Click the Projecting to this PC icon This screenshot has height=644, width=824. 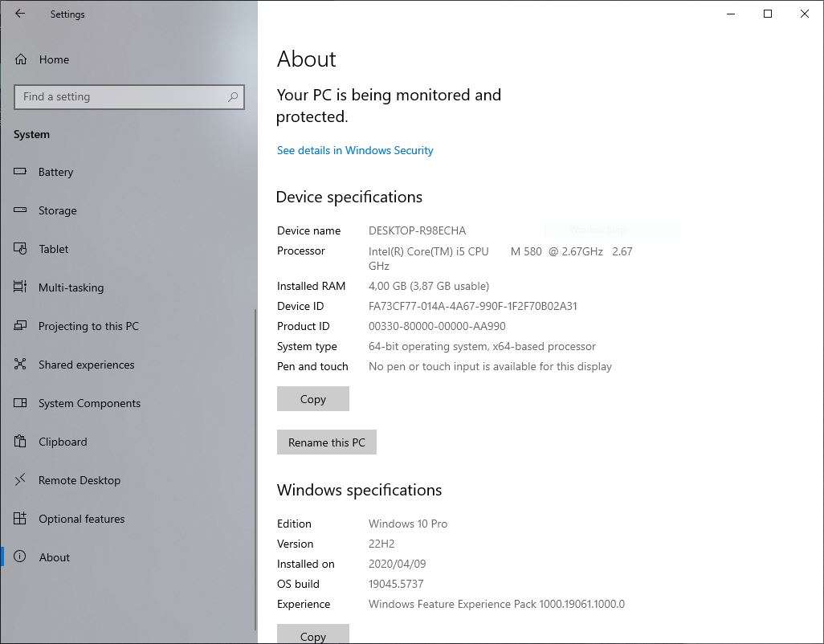(x=21, y=326)
